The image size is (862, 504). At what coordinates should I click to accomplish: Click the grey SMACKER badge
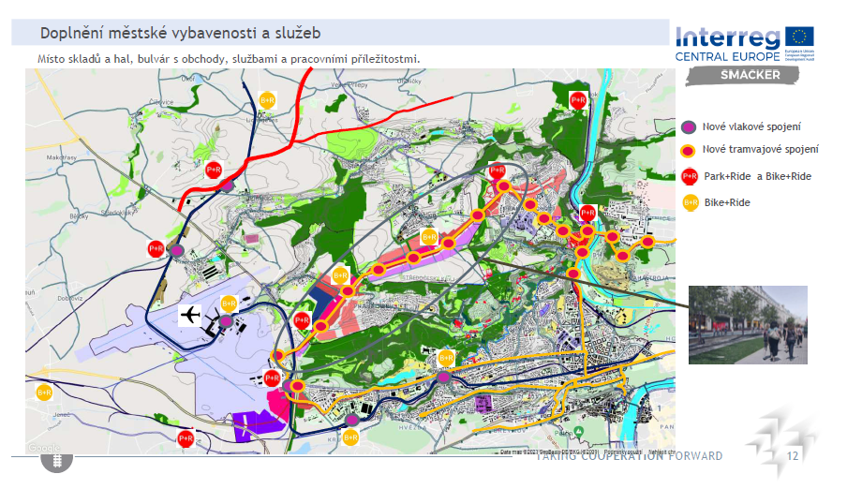[x=743, y=75]
